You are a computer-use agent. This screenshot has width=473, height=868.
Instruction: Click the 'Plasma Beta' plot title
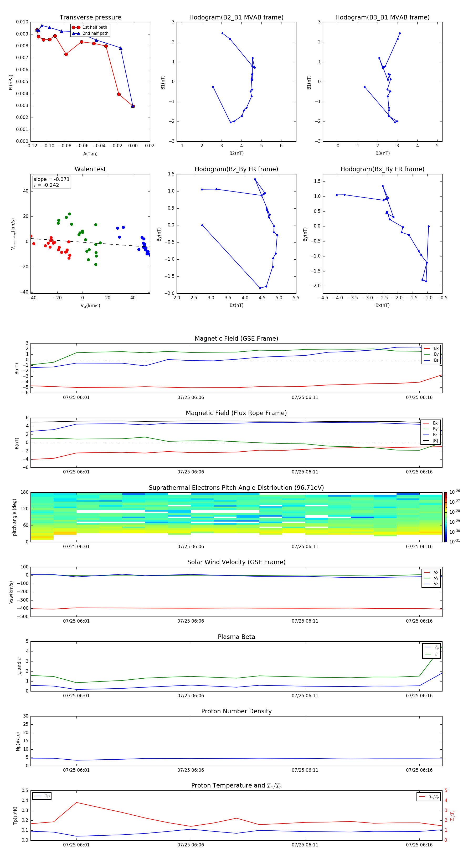click(x=236, y=637)
